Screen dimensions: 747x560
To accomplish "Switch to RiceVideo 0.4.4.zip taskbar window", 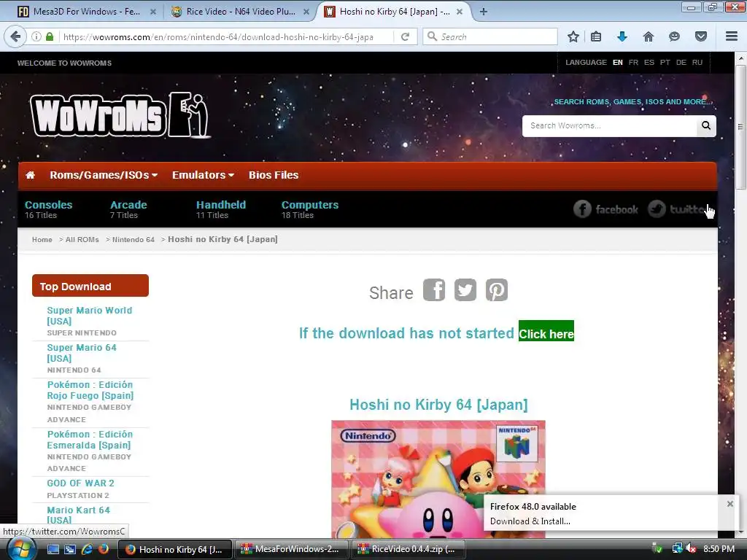I will 409,549.
